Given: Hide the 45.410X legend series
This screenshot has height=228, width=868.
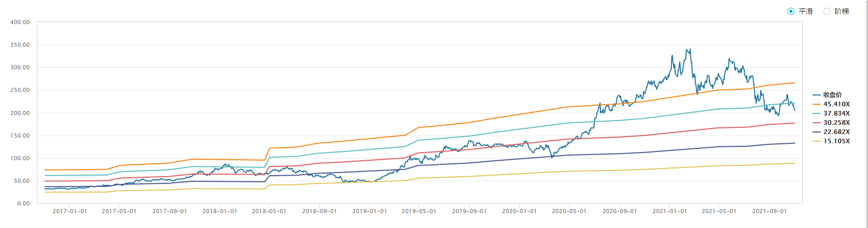Looking at the screenshot, I should click(x=837, y=104).
